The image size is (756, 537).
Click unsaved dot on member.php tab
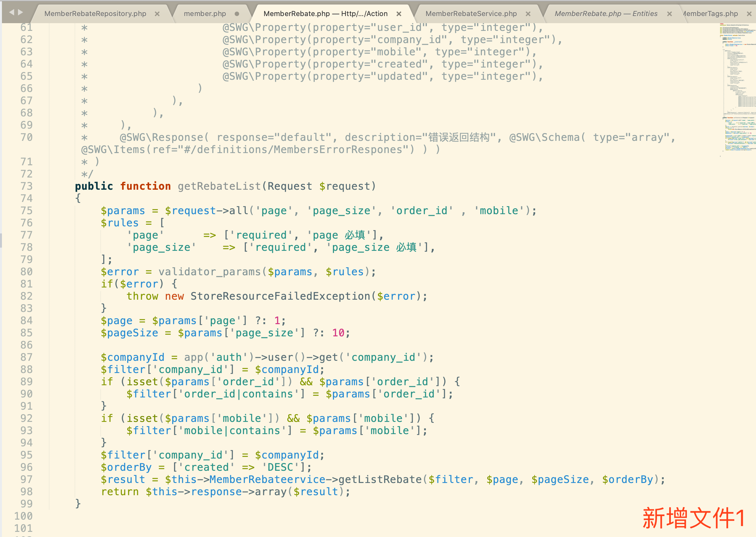(237, 14)
